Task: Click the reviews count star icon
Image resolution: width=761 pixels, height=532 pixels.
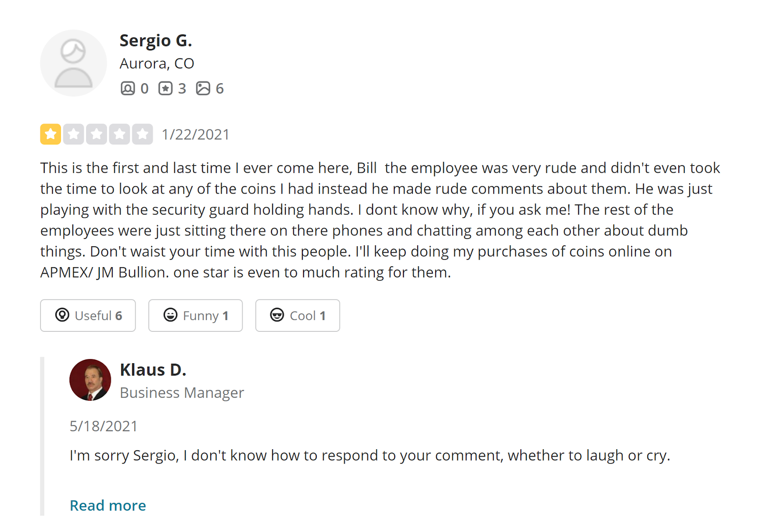Action: click(x=166, y=88)
